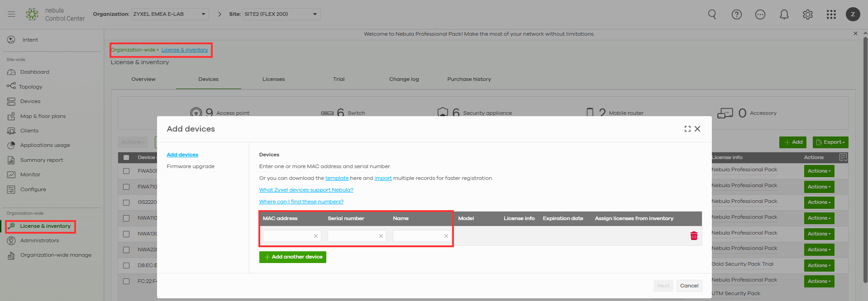Open the Export dropdown button
The height and width of the screenshot is (301, 868).
tap(830, 142)
